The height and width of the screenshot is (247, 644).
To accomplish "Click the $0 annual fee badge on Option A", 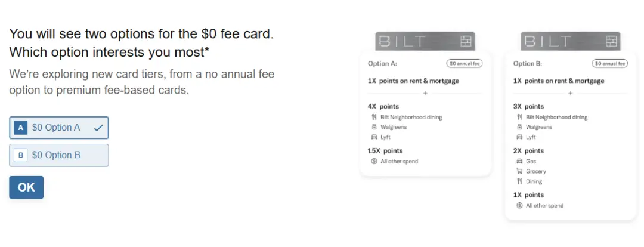I will (464, 63).
